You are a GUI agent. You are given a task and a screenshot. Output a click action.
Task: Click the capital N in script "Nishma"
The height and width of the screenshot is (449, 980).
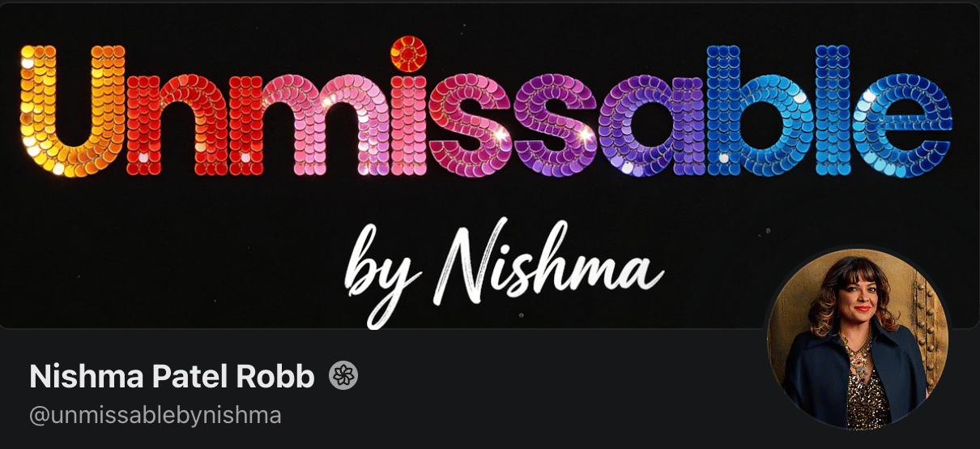tap(473, 261)
